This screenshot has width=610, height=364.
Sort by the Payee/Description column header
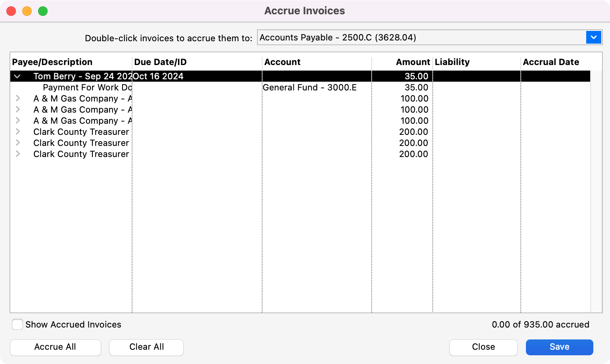52,62
